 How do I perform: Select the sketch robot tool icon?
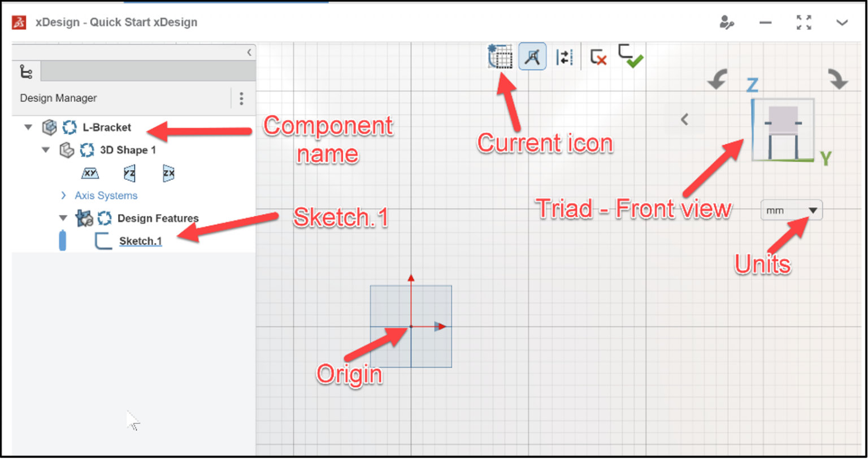tap(532, 57)
